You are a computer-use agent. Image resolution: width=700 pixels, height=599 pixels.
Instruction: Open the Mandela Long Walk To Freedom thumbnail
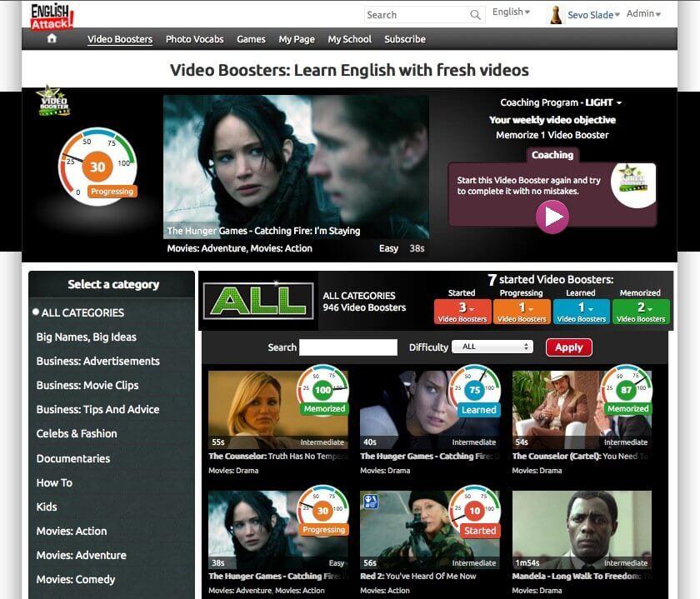click(582, 530)
